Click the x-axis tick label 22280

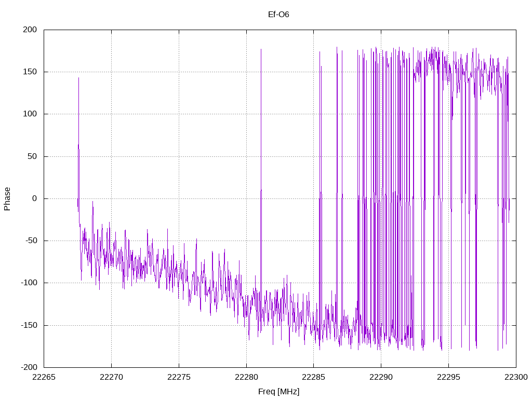(246, 377)
